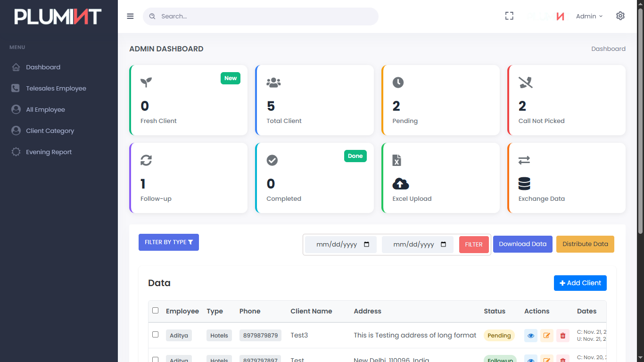Delete the Test3 client row
This screenshot has width=644, height=362.
[x=562, y=336]
